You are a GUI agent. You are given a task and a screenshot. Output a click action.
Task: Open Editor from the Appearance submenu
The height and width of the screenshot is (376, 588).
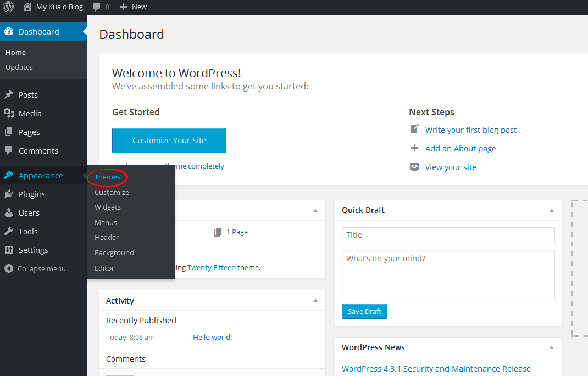point(104,268)
